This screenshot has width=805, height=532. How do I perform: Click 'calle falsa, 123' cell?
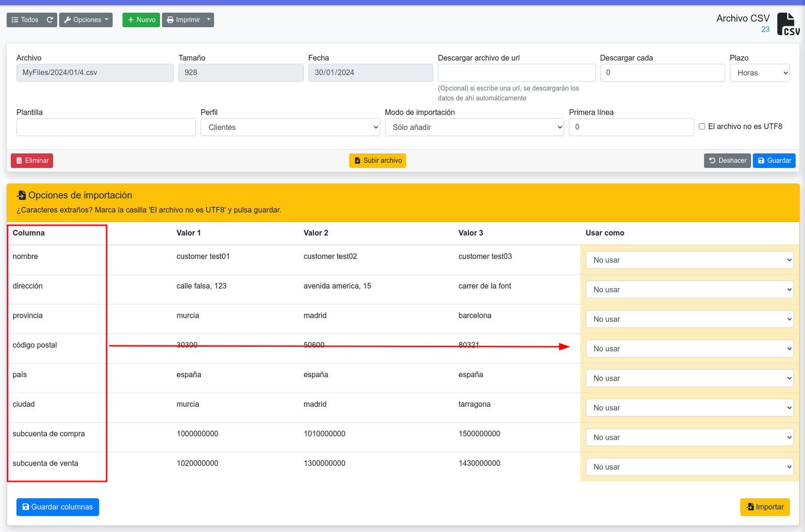(202, 286)
